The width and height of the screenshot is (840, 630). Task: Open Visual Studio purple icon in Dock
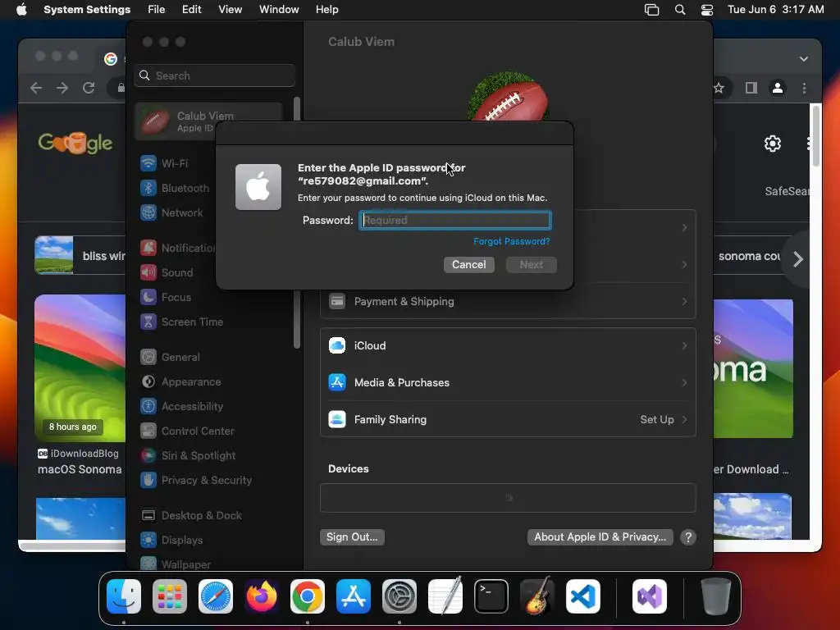point(650,596)
